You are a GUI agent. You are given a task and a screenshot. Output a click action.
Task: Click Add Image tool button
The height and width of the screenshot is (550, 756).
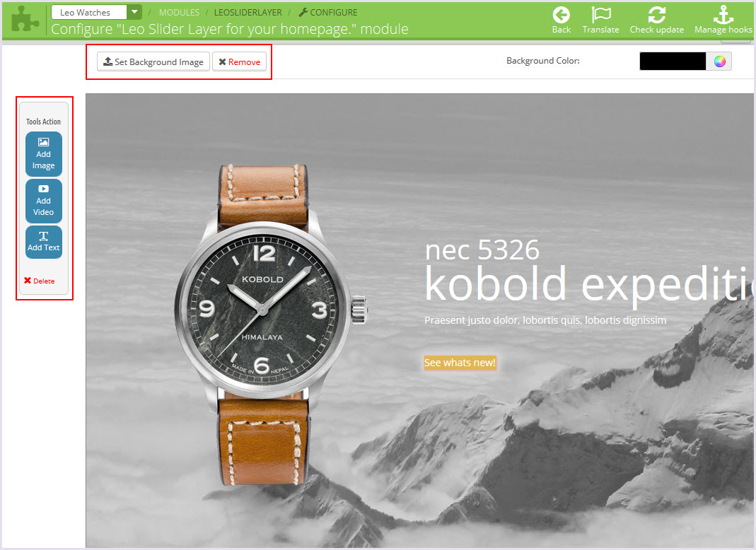[x=43, y=154]
